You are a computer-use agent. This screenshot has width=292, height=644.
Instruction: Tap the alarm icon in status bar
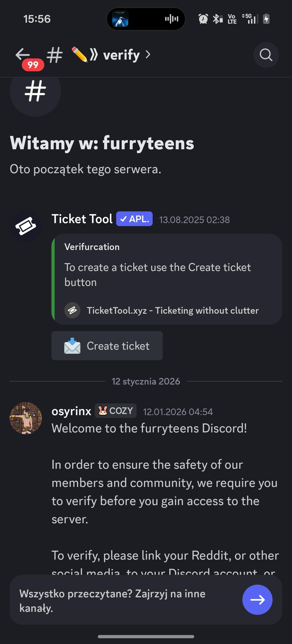pyautogui.click(x=203, y=19)
